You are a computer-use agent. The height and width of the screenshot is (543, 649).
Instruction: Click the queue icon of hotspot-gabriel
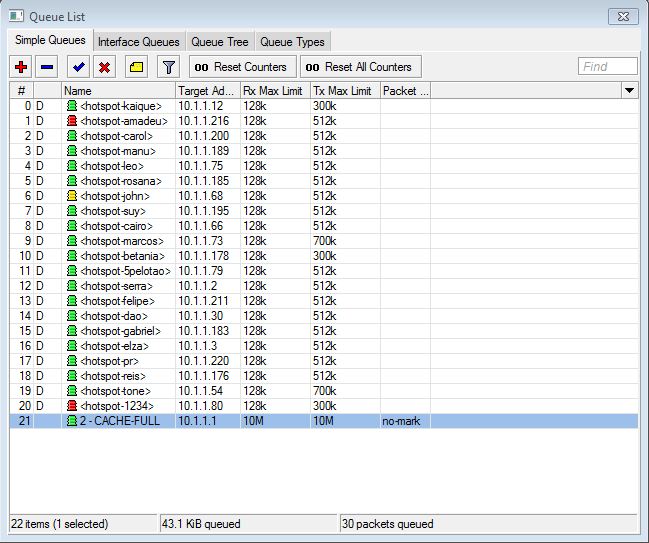72,331
